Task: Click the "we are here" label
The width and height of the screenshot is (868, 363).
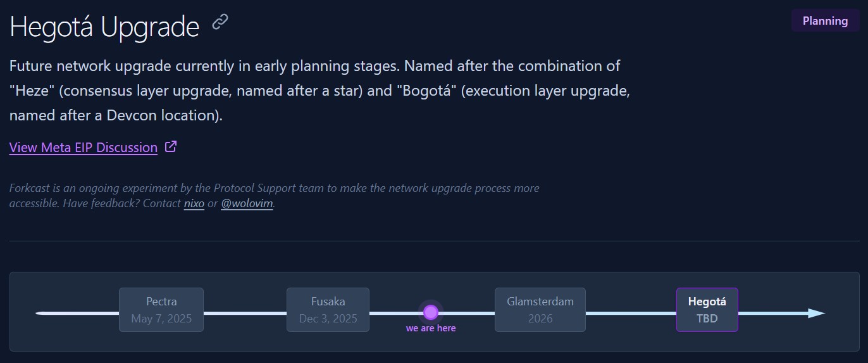Action: (431, 328)
